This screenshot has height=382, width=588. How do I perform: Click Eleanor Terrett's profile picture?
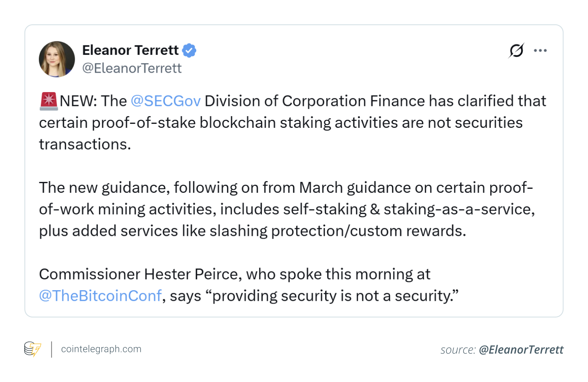(x=56, y=58)
